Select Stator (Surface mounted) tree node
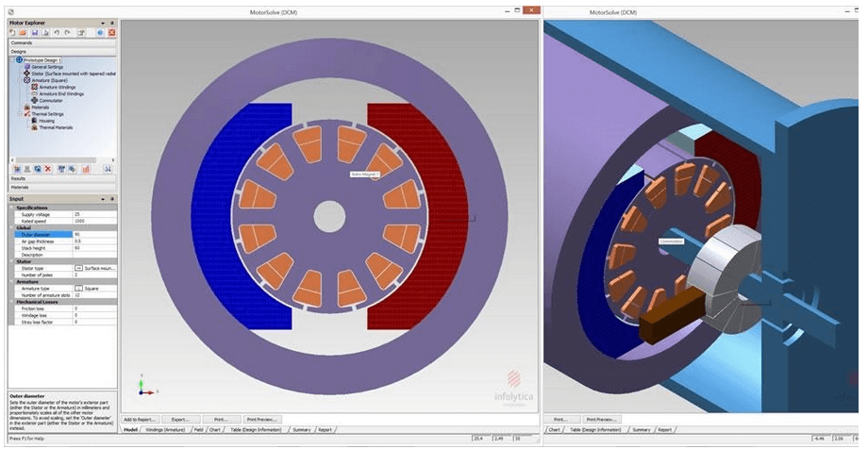This screenshot has height=449, width=868. tap(74, 73)
